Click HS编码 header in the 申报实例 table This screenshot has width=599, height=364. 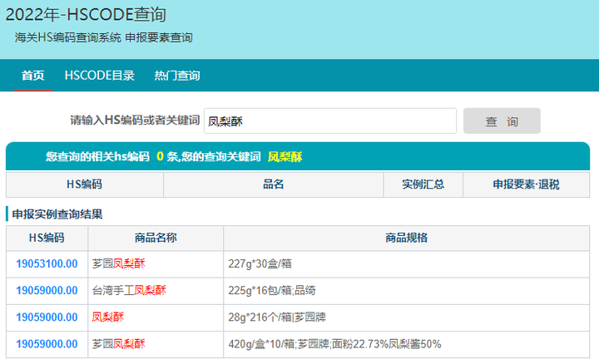pos(47,238)
